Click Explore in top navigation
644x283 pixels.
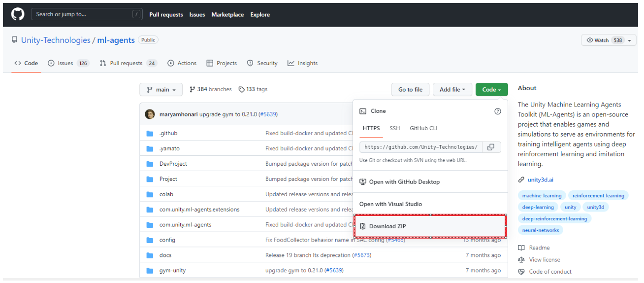click(x=260, y=15)
